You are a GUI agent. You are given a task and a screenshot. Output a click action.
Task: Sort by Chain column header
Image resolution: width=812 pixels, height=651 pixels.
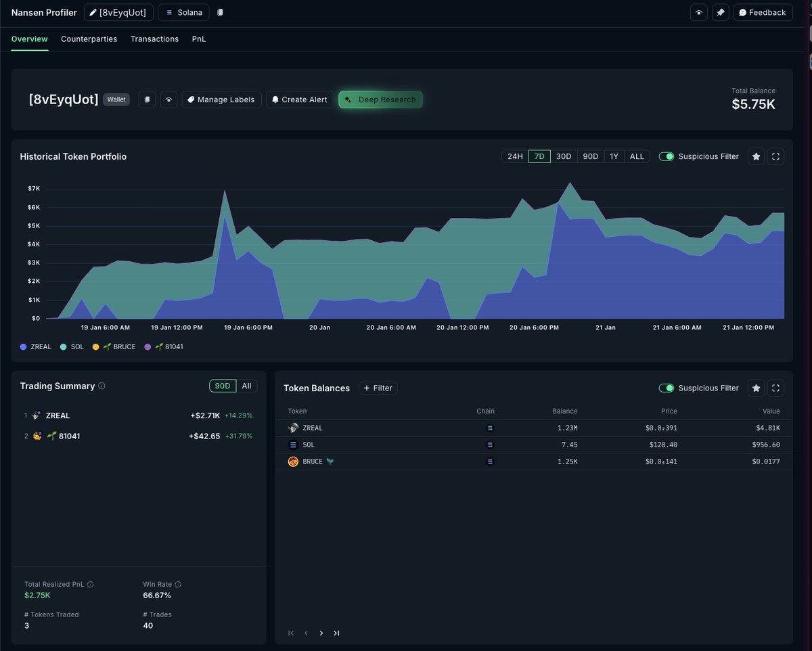tap(485, 411)
